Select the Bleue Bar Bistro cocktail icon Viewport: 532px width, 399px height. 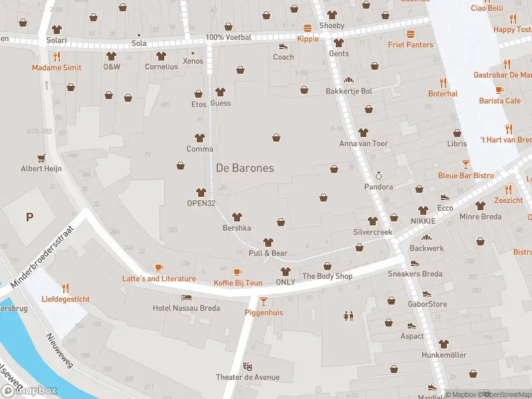pos(465,164)
